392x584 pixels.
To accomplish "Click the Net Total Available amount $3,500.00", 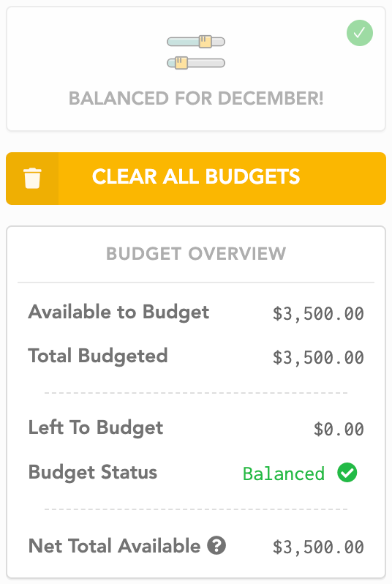I will 318,547.
